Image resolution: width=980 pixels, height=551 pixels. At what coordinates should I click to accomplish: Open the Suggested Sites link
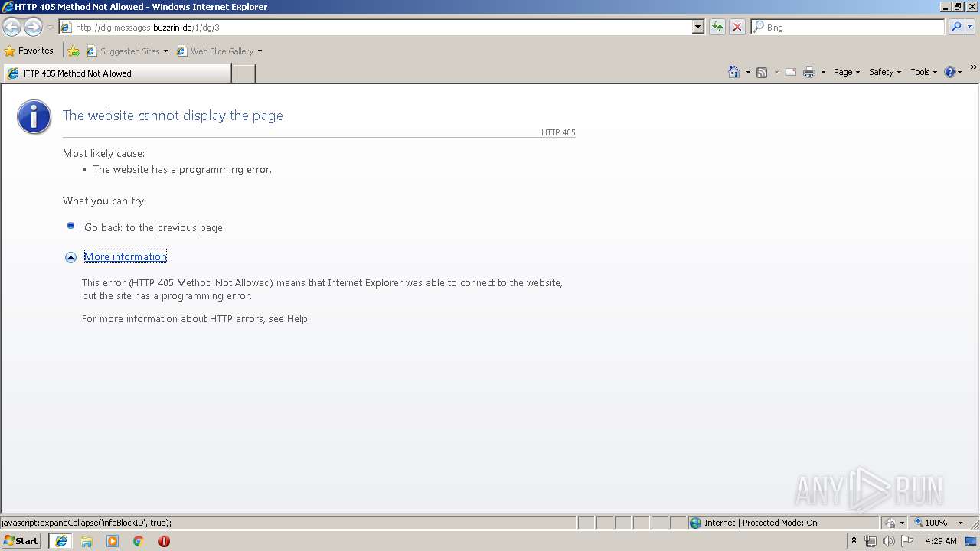point(126,51)
